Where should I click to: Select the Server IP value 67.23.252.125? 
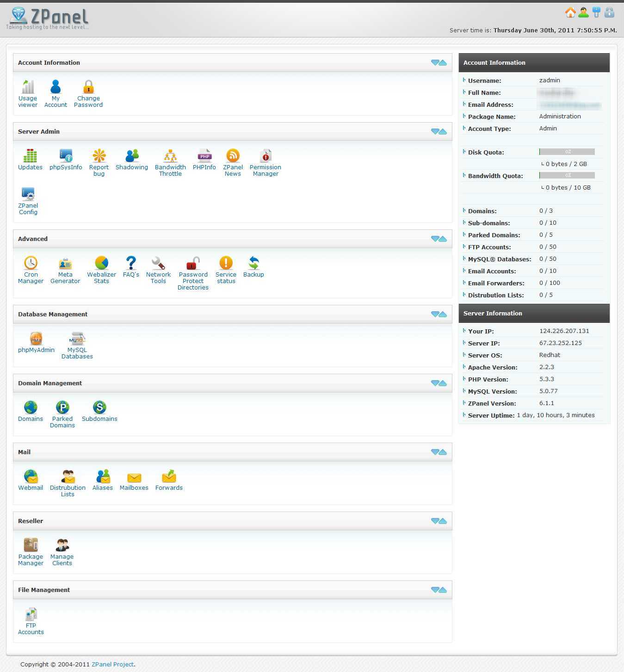[561, 343]
